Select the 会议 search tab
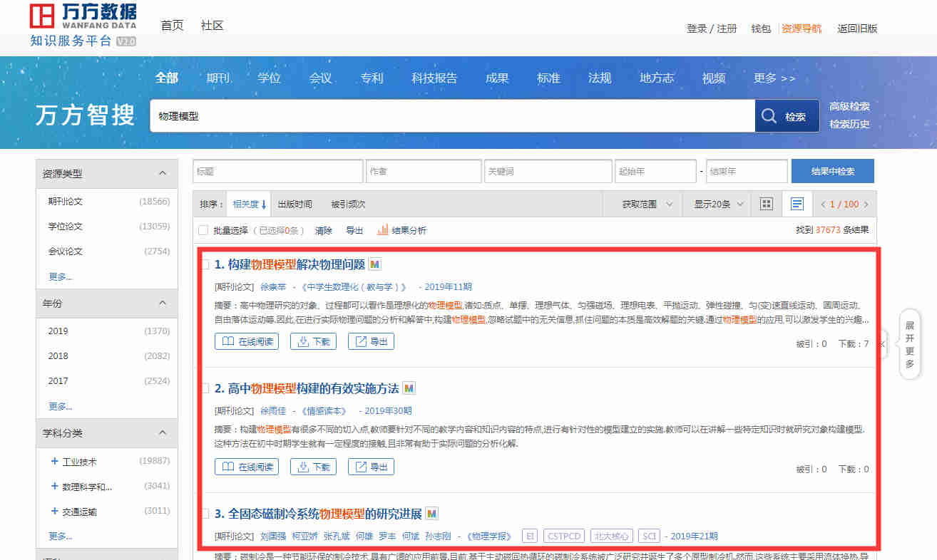 pyautogui.click(x=321, y=78)
